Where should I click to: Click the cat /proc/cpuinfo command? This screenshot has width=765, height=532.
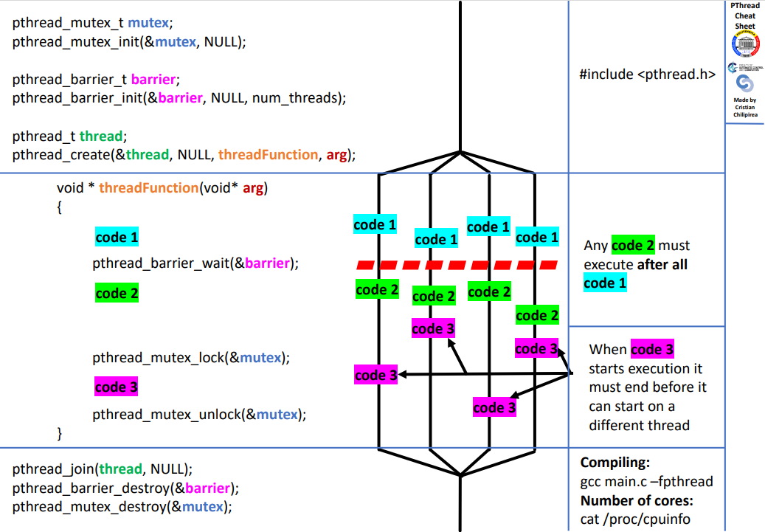coord(635,519)
